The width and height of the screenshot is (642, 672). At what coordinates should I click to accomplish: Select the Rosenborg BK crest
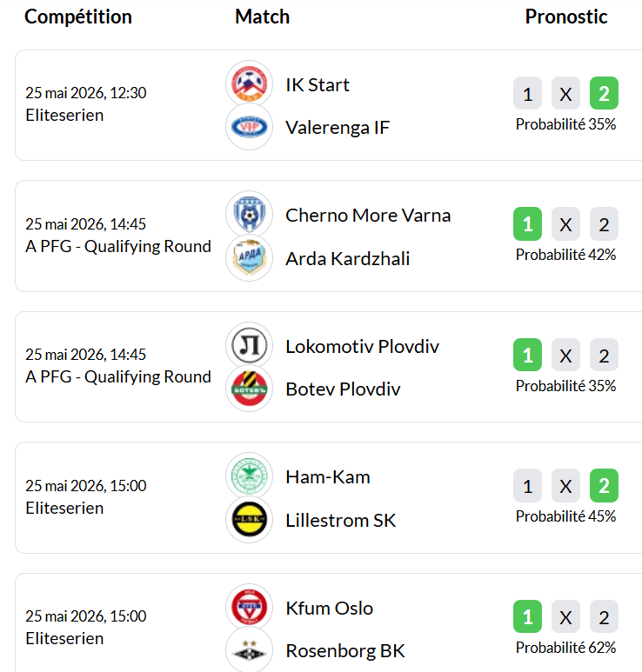click(249, 650)
